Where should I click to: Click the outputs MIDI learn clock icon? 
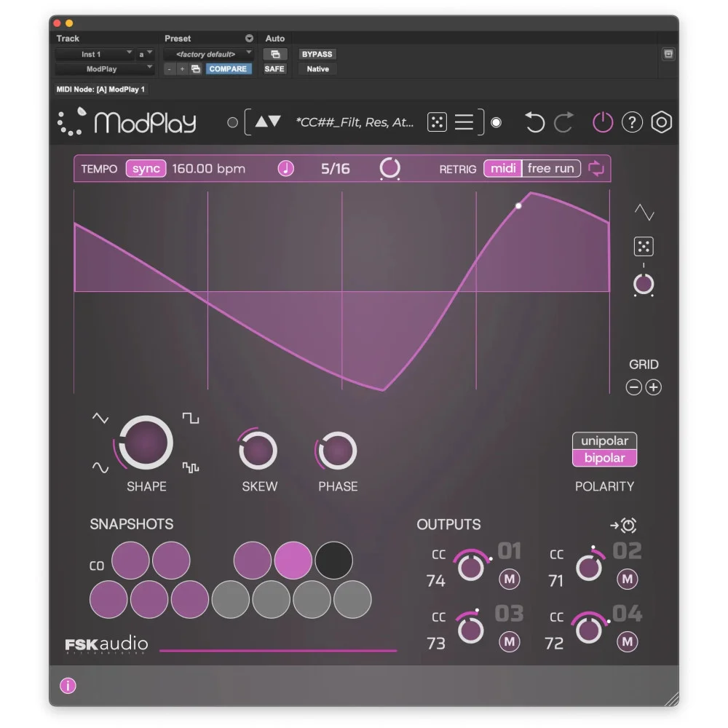pos(624,525)
